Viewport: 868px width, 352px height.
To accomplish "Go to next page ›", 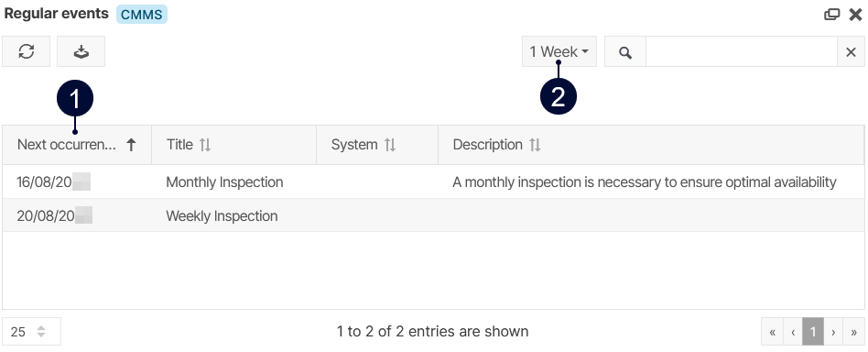I will pyautogui.click(x=833, y=332).
